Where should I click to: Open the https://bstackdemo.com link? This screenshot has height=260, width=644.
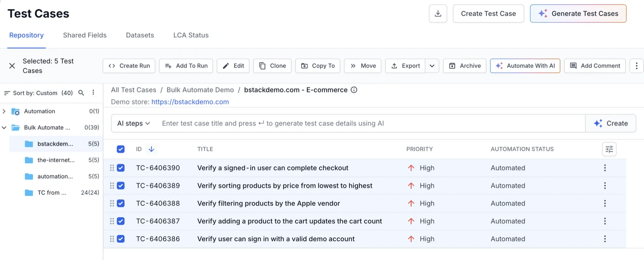tap(190, 102)
